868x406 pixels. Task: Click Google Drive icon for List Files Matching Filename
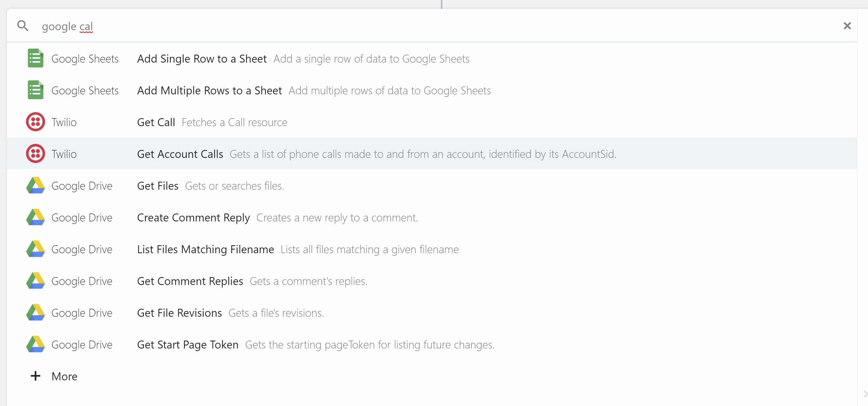[x=35, y=248]
